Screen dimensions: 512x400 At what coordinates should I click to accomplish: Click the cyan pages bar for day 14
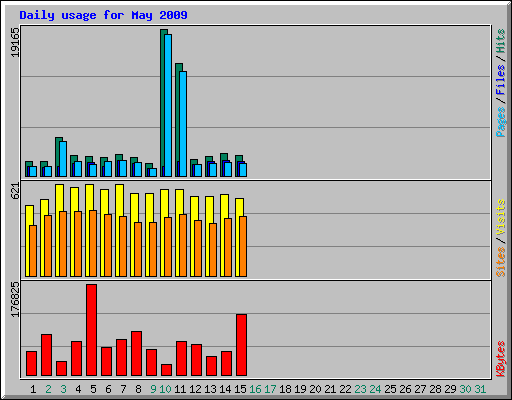pyautogui.click(x=228, y=169)
